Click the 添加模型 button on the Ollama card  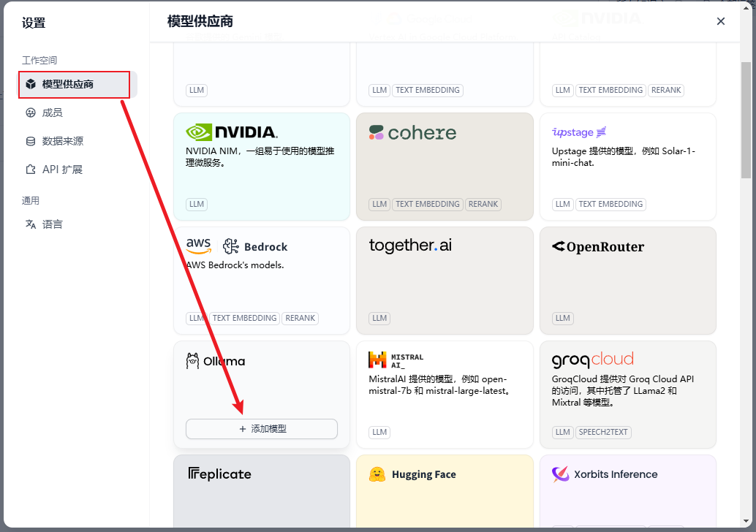click(x=261, y=429)
